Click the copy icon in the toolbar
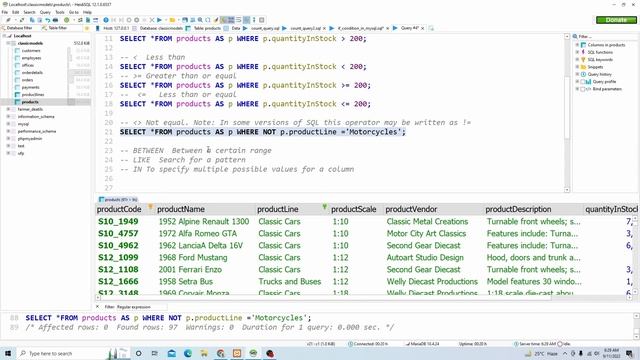 [32, 20]
